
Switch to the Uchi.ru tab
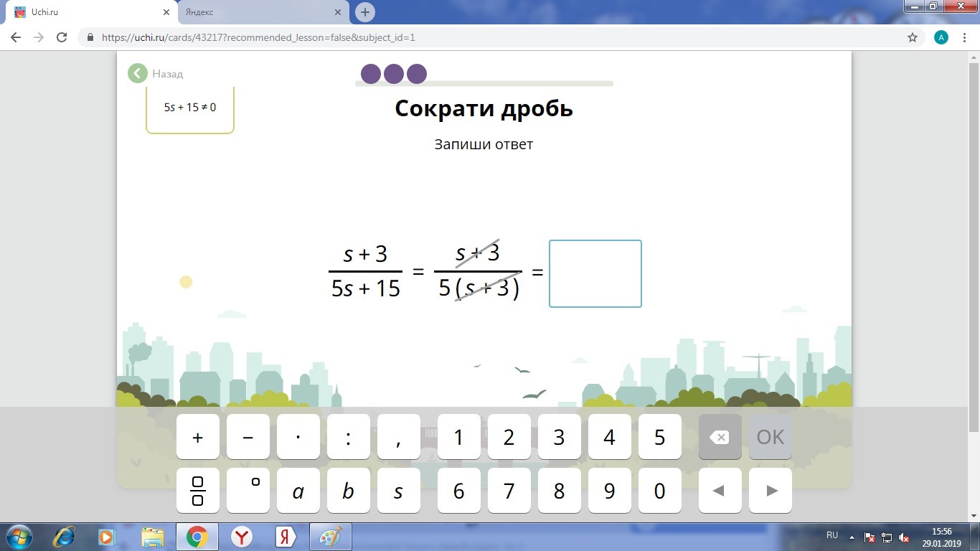coord(91,12)
